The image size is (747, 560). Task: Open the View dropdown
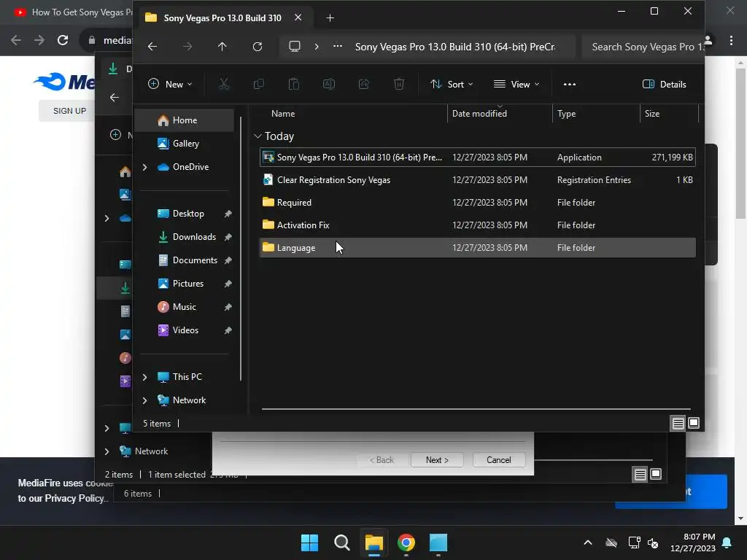tap(516, 85)
